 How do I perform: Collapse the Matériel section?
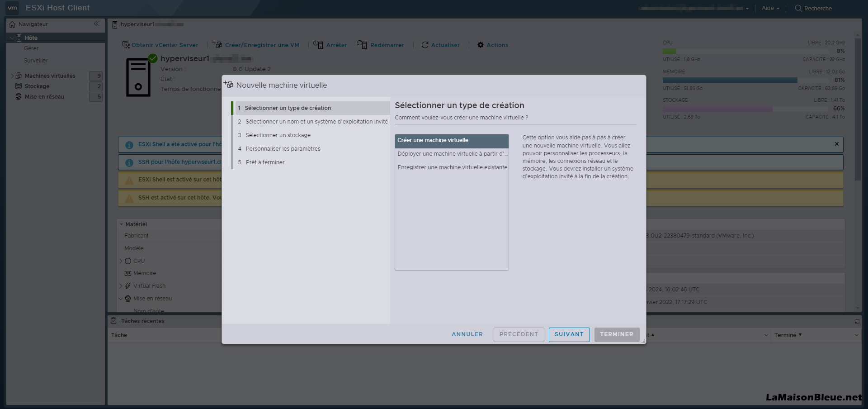pos(121,224)
